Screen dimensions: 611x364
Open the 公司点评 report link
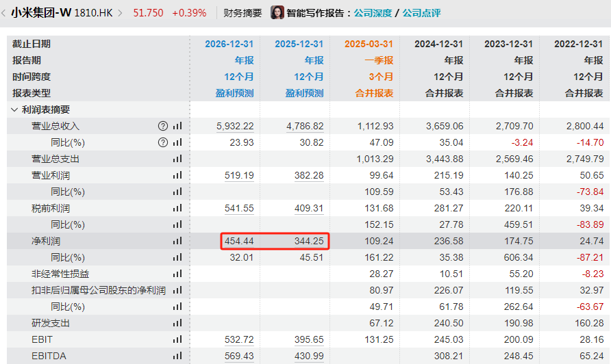click(x=421, y=13)
